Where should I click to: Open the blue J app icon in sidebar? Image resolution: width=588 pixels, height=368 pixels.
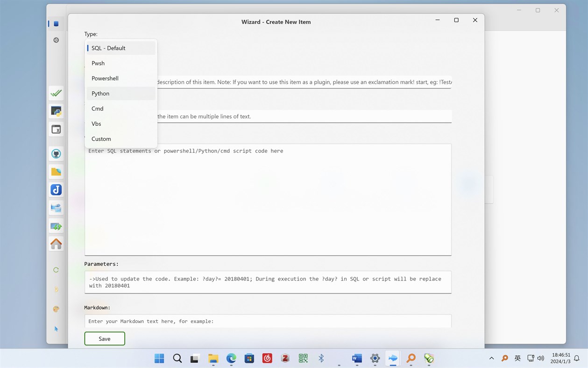coord(56,189)
